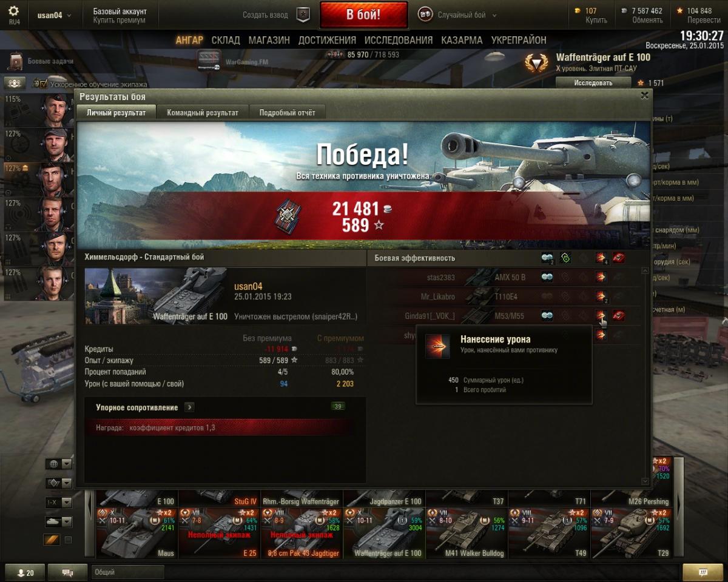Expand the Stubborn Resistance mission arrow
Viewport: 728px width, 582px height.
189,407
